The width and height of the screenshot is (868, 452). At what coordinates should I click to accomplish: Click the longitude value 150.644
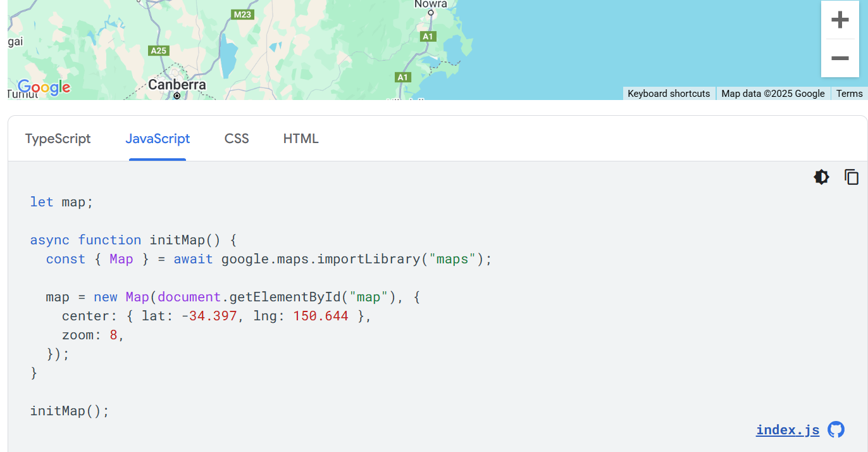[321, 316]
